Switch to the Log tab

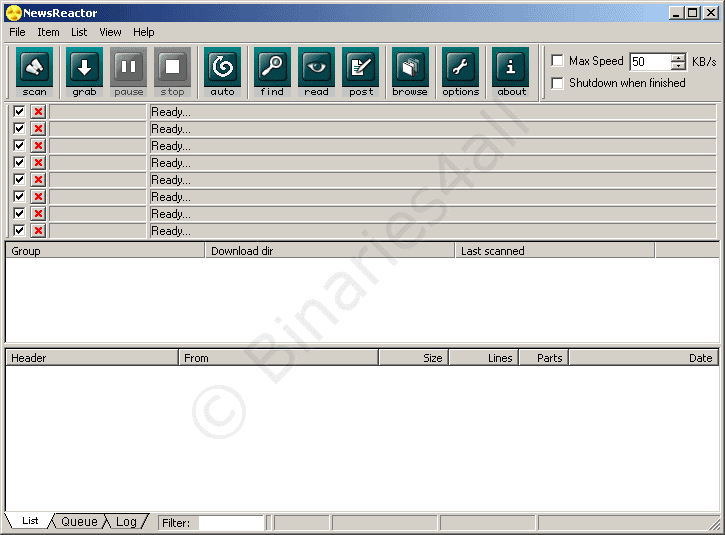tap(126, 522)
